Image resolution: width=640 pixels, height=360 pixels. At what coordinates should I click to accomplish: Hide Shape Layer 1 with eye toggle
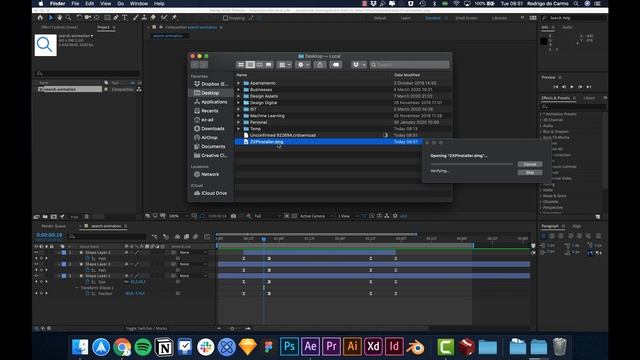coord(36,276)
